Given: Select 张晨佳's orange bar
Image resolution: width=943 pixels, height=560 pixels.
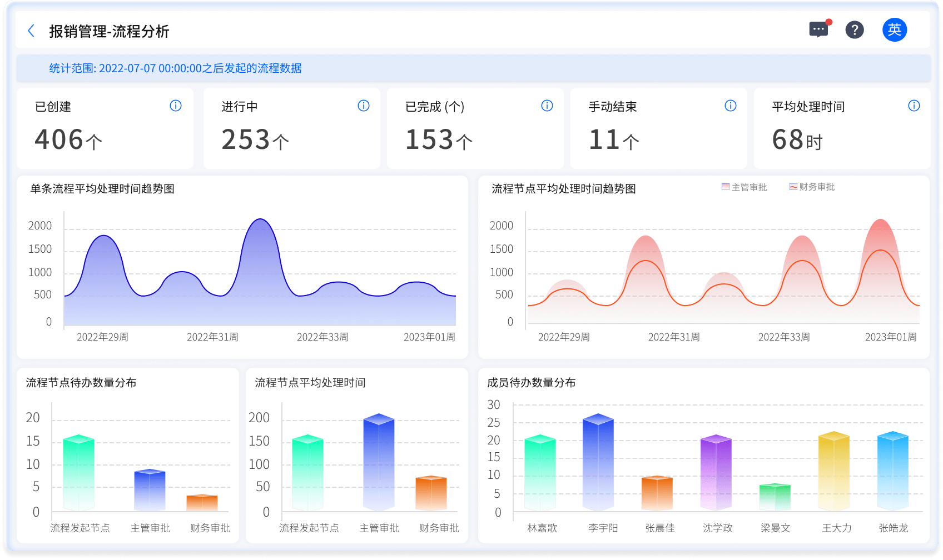Looking at the screenshot, I should click(x=657, y=493).
